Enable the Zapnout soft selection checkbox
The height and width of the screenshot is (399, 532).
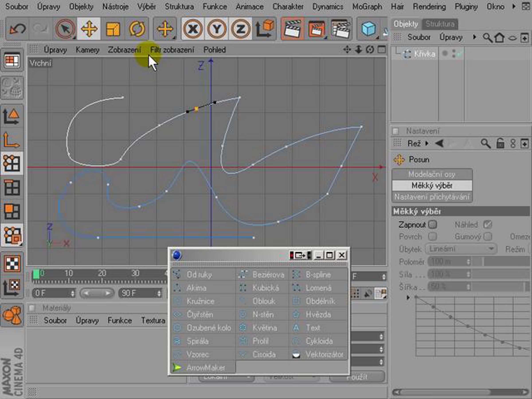[x=432, y=225]
